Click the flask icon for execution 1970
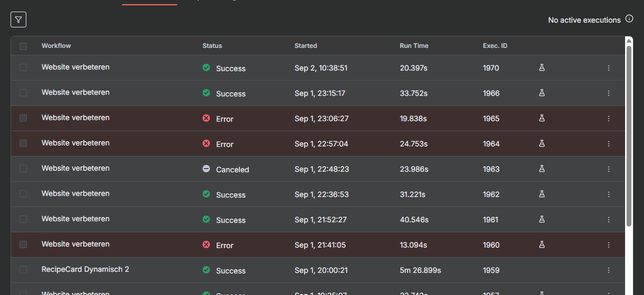This screenshot has height=295, width=644. (541, 68)
